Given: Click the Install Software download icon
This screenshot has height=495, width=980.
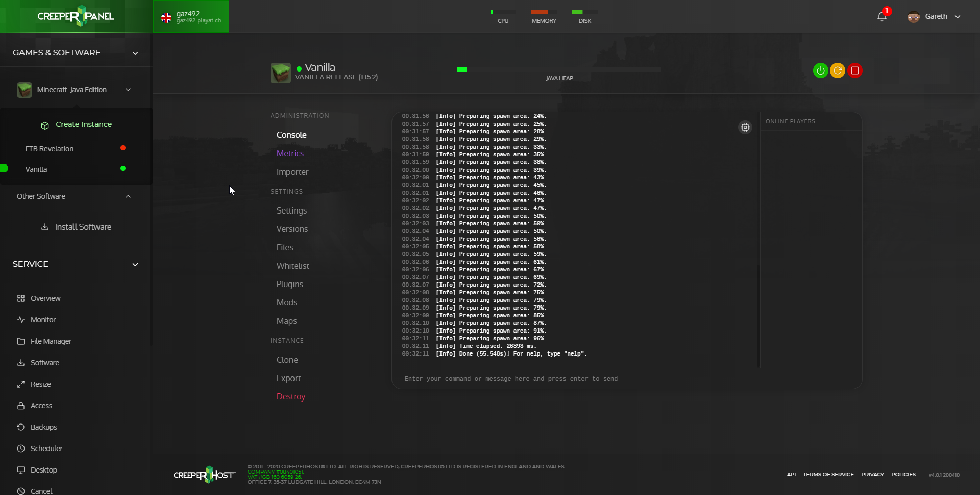Looking at the screenshot, I should pos(45,227).
